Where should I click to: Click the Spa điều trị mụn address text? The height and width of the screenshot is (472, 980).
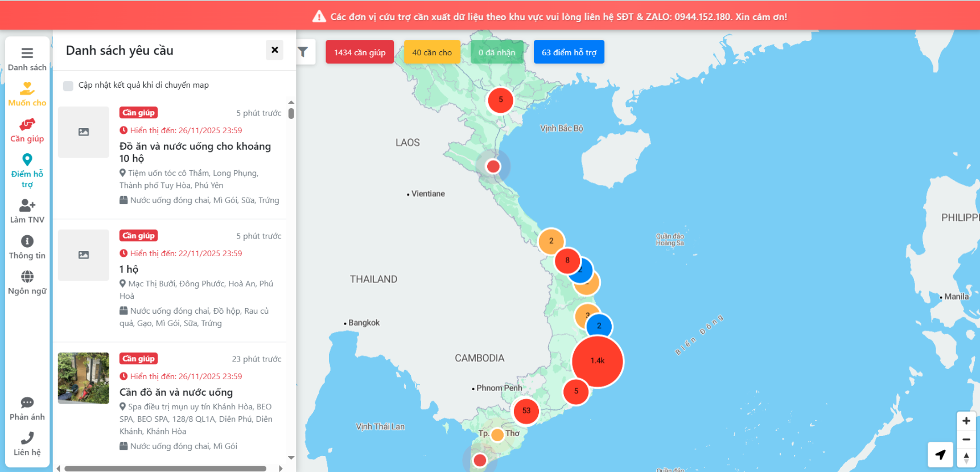196,419
